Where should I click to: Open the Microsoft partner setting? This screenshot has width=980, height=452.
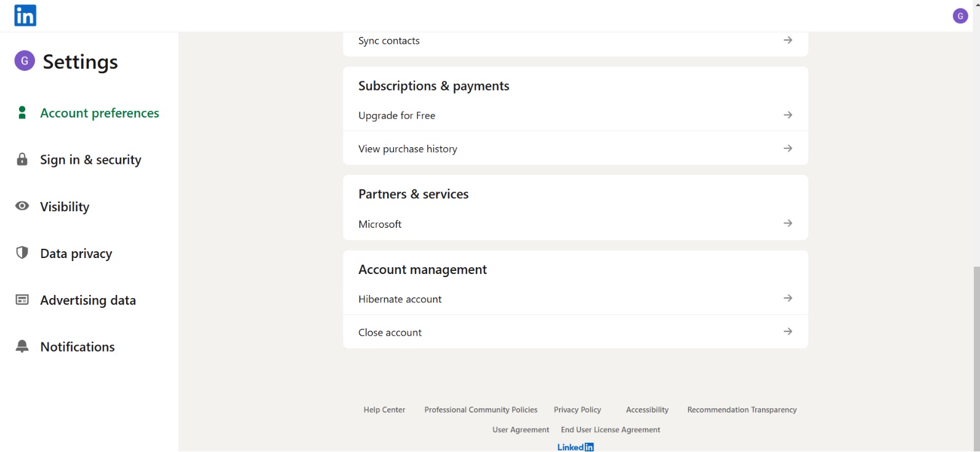point(380,224)
